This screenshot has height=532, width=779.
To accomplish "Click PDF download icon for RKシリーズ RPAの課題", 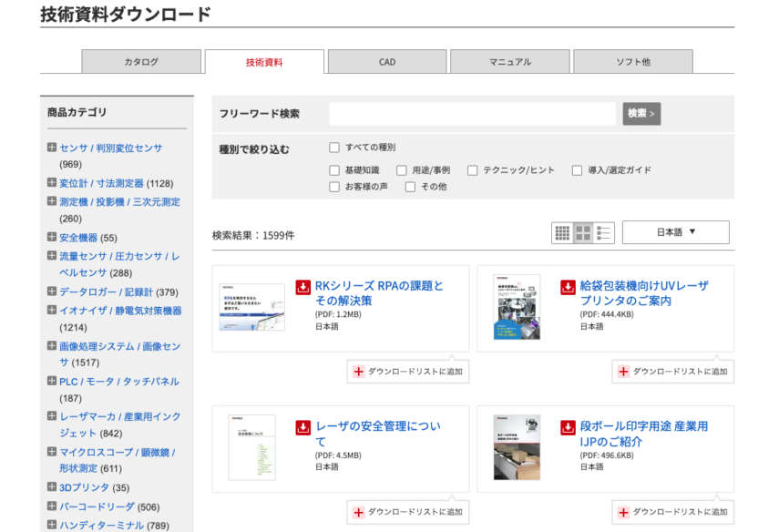I will (x=303, y=287).
